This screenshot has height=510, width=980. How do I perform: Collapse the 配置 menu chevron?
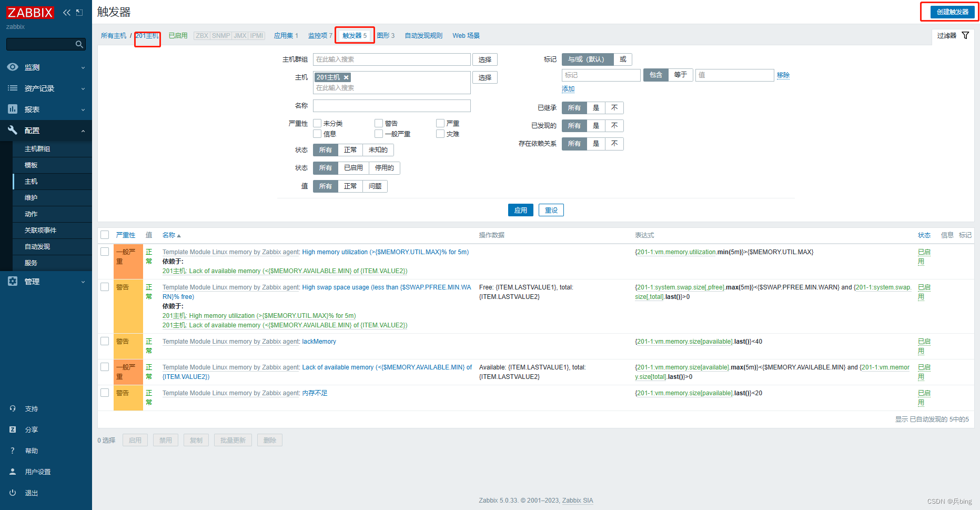coord(83,131)
